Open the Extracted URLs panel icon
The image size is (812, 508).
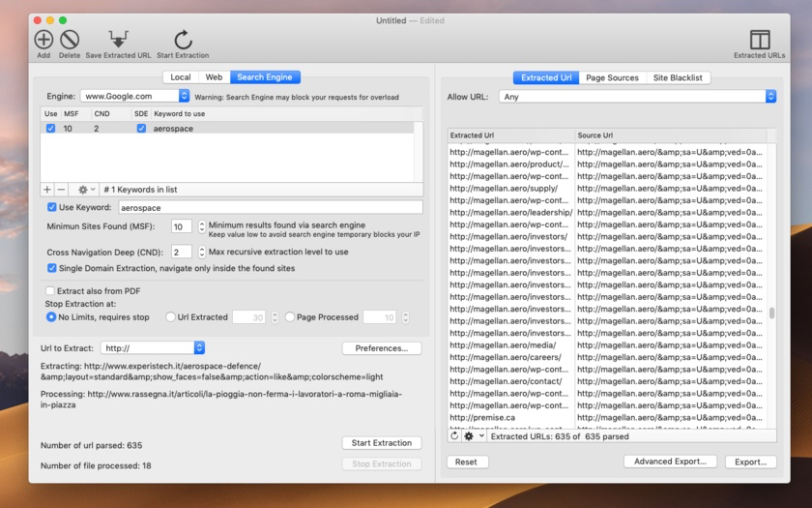(760, 40)
